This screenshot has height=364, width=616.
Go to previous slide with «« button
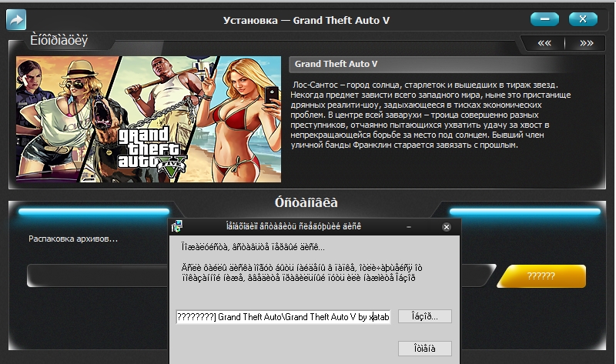[x=544, y=43]
